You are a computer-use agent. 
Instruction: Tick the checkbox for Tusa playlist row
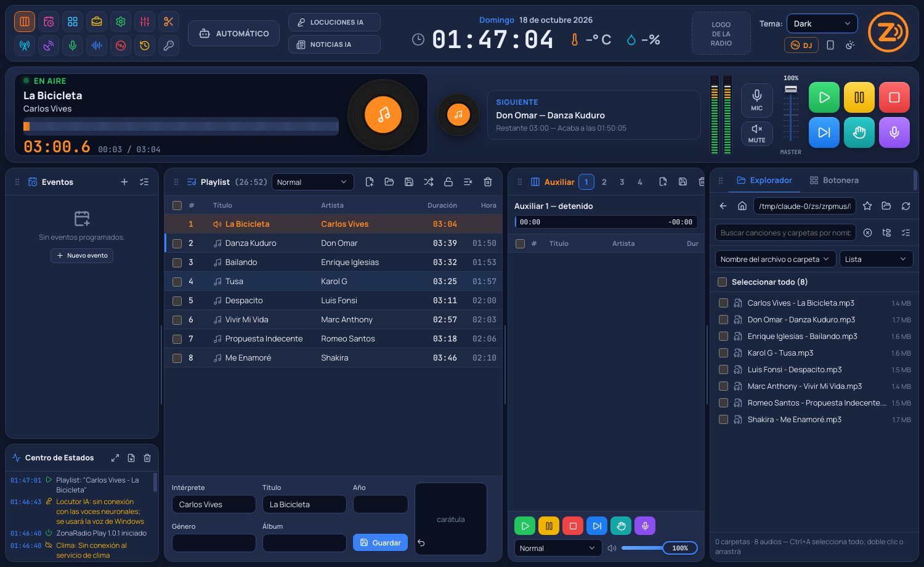[177, 282]
